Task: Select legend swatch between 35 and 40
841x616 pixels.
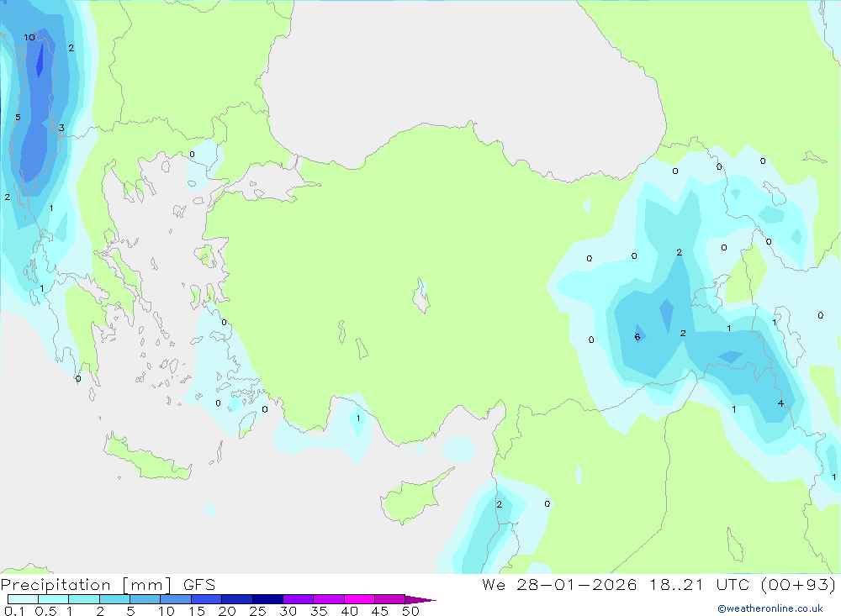Action: coord(328,599)
